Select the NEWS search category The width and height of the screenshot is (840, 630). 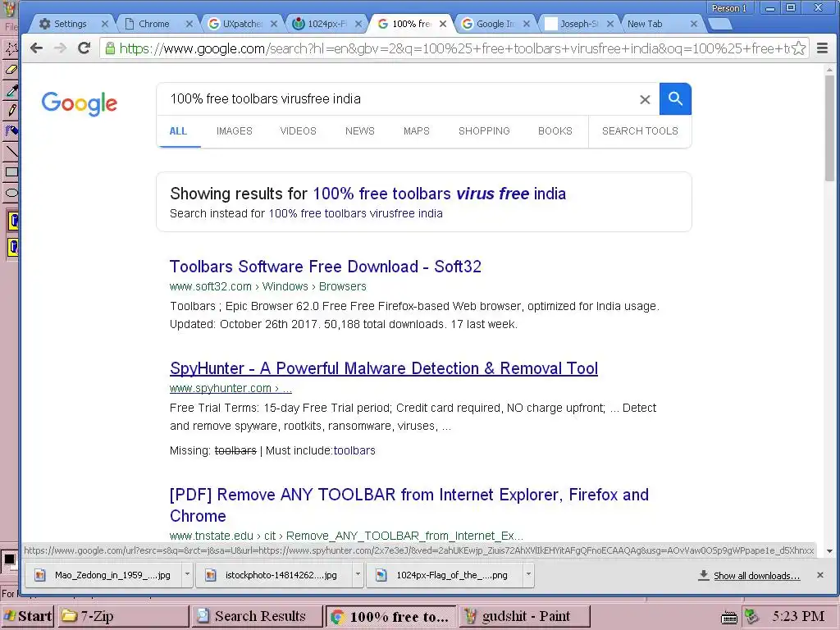tap(359, 130)
